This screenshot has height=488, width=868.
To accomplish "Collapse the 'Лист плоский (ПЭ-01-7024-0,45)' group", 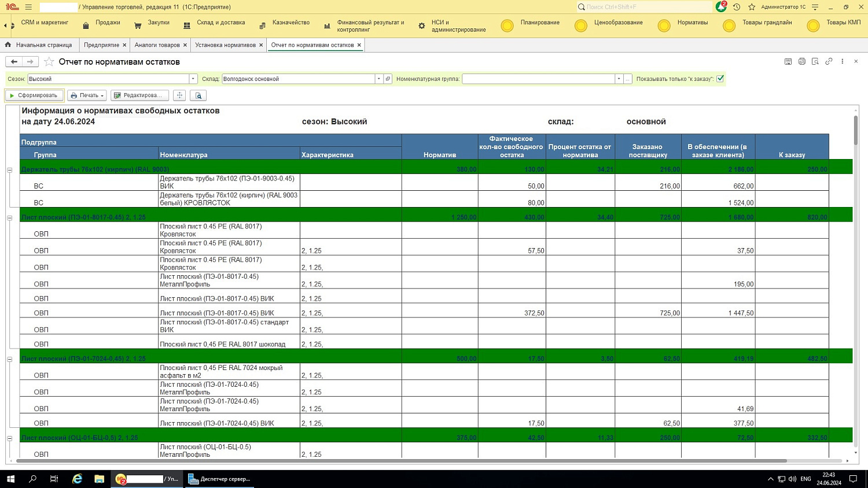I will click(x=10, y=359).
